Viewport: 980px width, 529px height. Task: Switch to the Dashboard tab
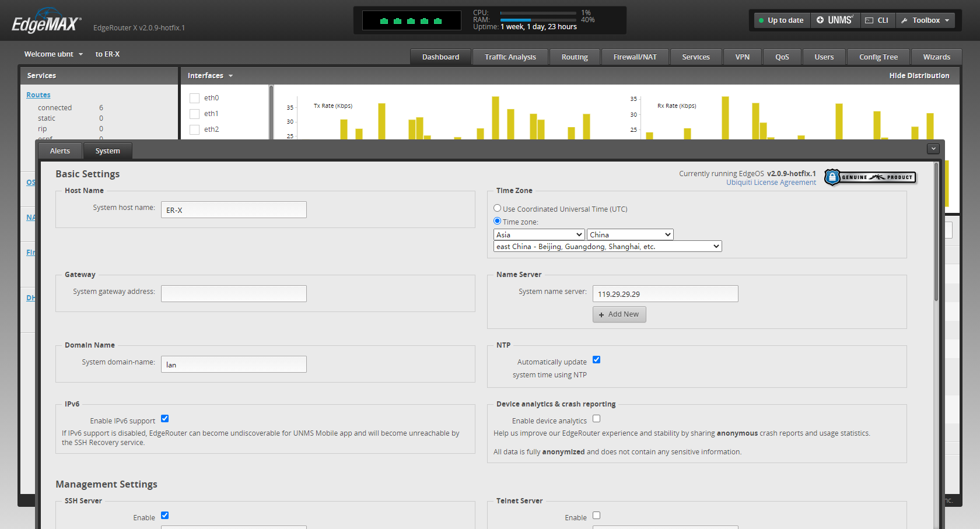click(440, 57)
